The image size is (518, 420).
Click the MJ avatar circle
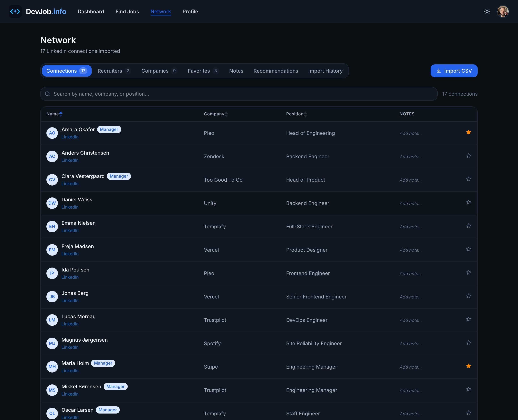click(x=52, y=343)
